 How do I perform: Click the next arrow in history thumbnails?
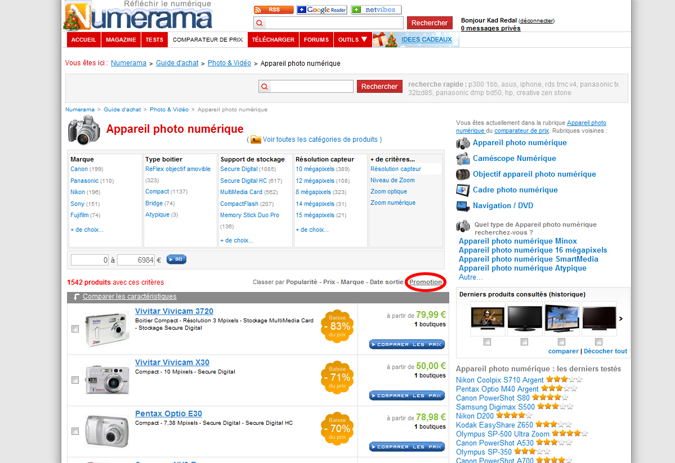pos(621,319)
